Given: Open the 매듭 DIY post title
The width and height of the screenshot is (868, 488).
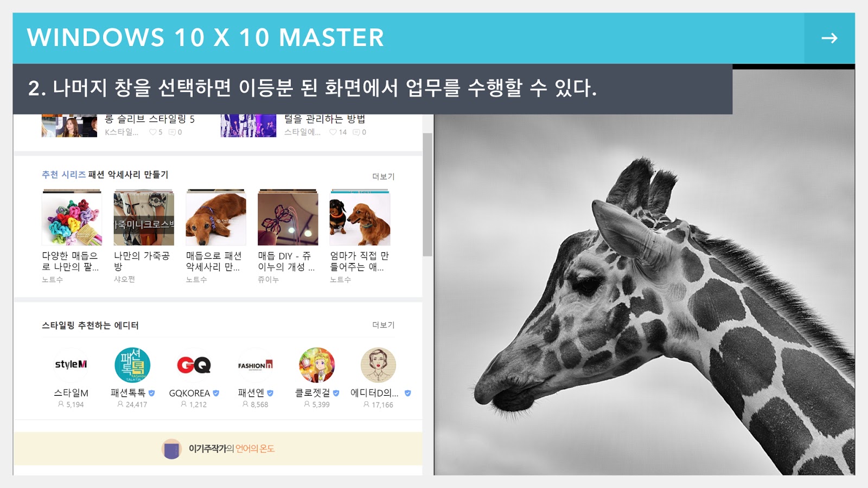Looking at the screenshot, I should [286, 261].
